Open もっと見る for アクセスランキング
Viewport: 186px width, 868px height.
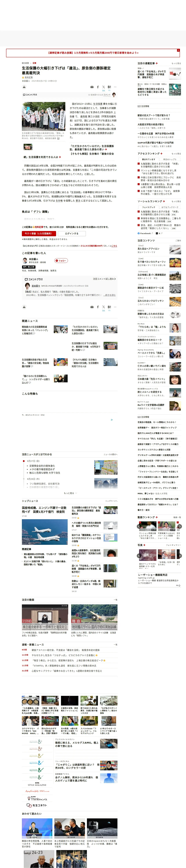(x=176, y=154)
